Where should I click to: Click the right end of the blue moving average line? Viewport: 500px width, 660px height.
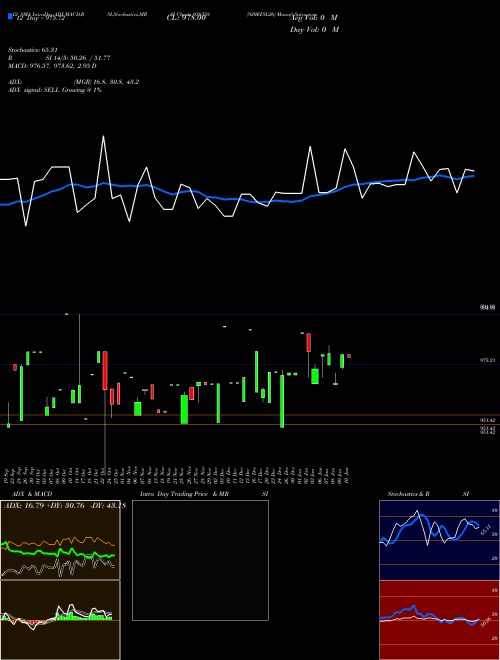pyautogui.click(x=473, y=176)
